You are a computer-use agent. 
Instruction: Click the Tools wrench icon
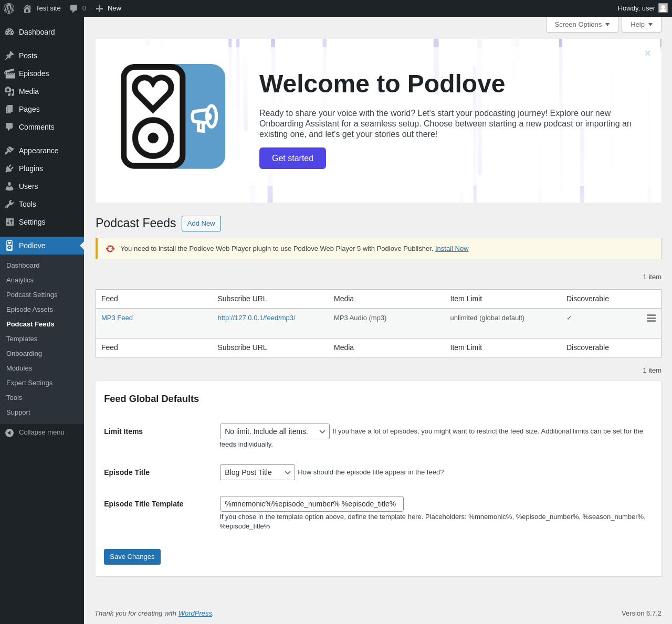9,204
